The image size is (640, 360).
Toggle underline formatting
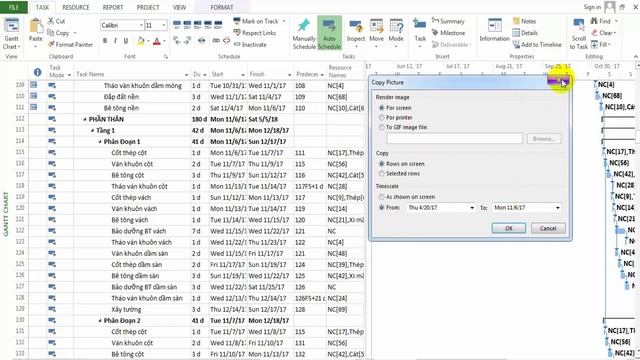[126, 41]
